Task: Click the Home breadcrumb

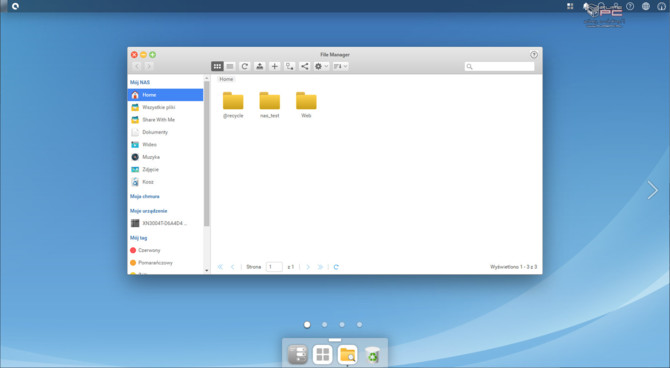Action: pyautogui.click(x=226, y=79)
